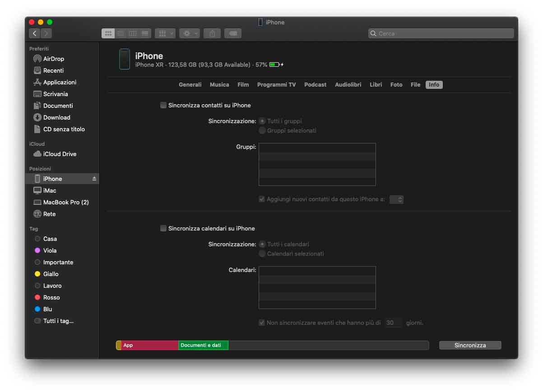Click the Edit Tags toolbar button
This screenshot has height=392, width=543.
232,33
